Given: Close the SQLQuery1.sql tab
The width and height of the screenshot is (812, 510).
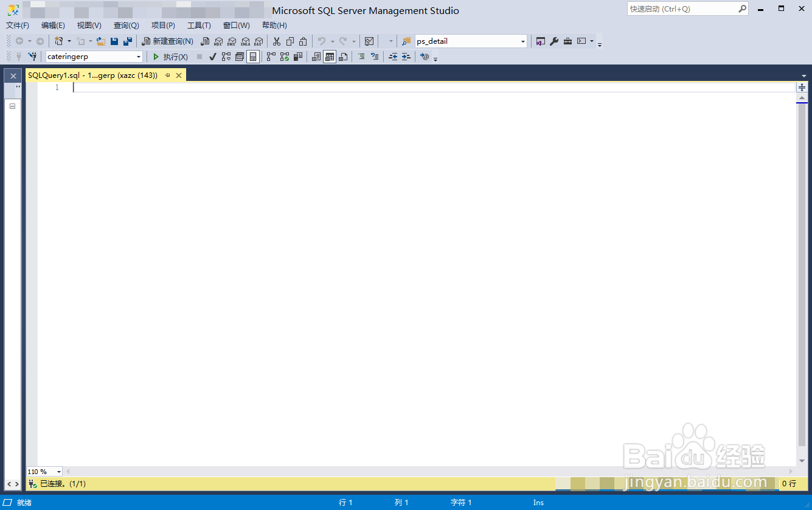Looking at the screenshot, I should (x=179, y=75).
